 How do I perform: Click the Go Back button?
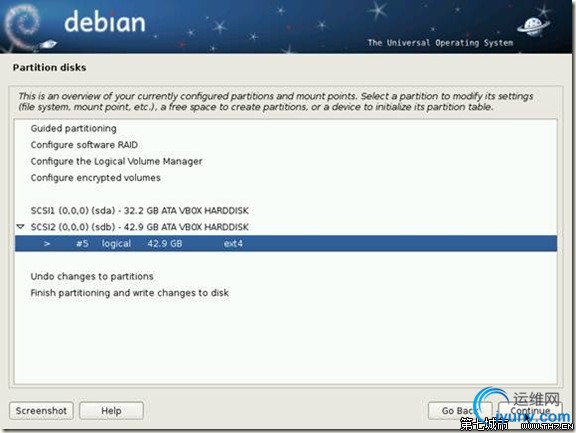(x=460, y=411)
